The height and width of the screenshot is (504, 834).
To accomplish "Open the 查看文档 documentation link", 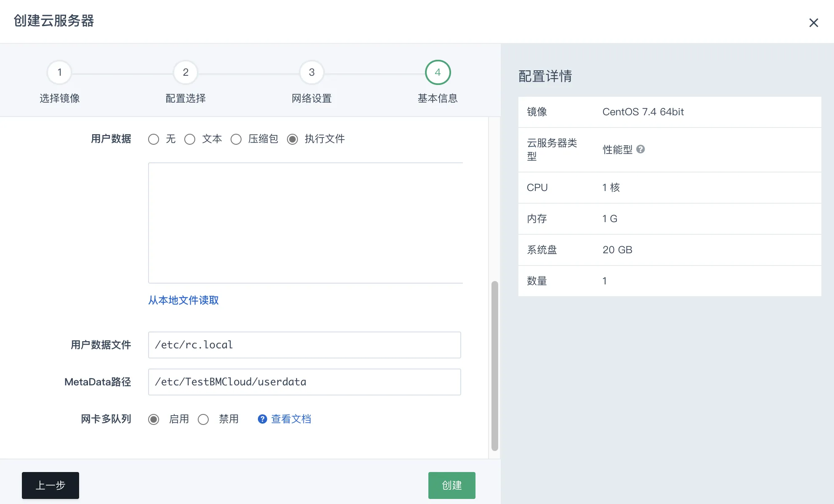I will (x=291, y=419).
